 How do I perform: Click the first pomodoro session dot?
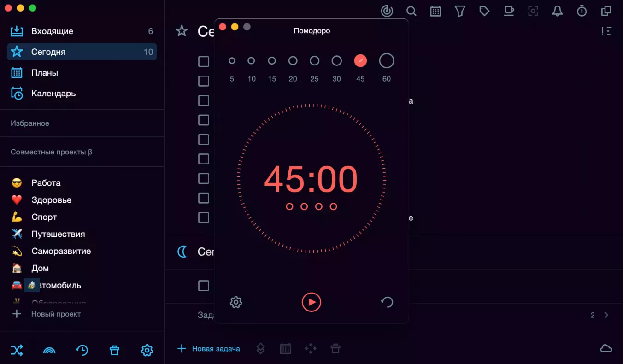pos(289,206)
